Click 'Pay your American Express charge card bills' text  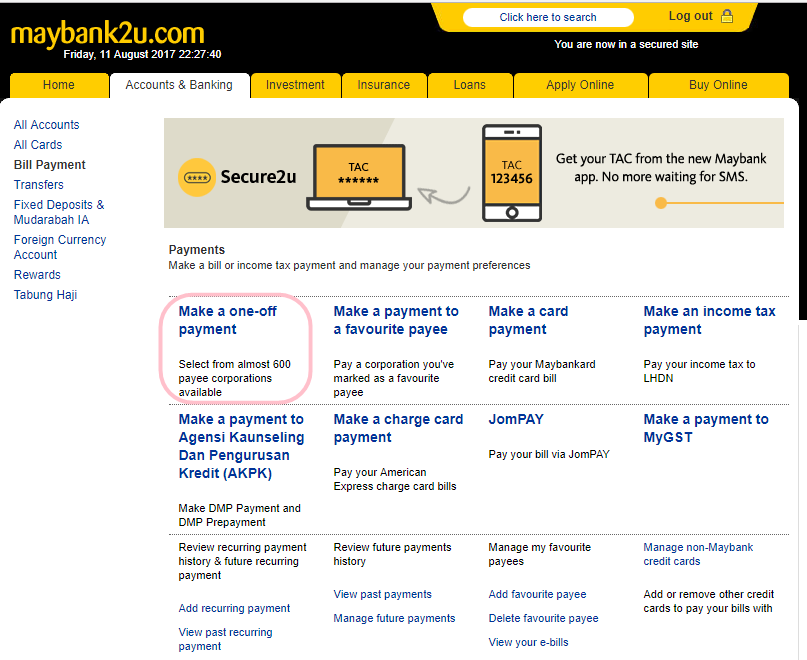click(395, 479)
